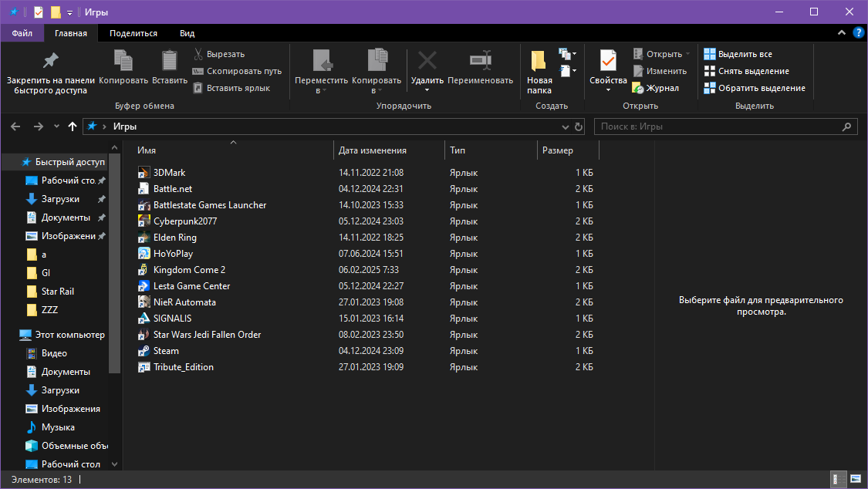Select Kingdom Come 2 file name
This screenshot has width=868, height=489.
coord(189,270)
